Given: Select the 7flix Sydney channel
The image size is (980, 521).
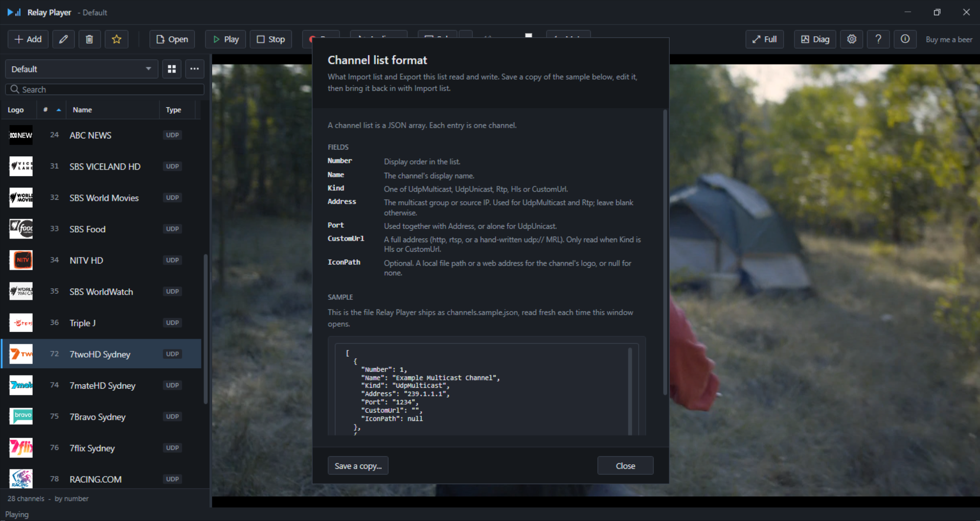Looking at the screenshot, I should coord(101,448).
